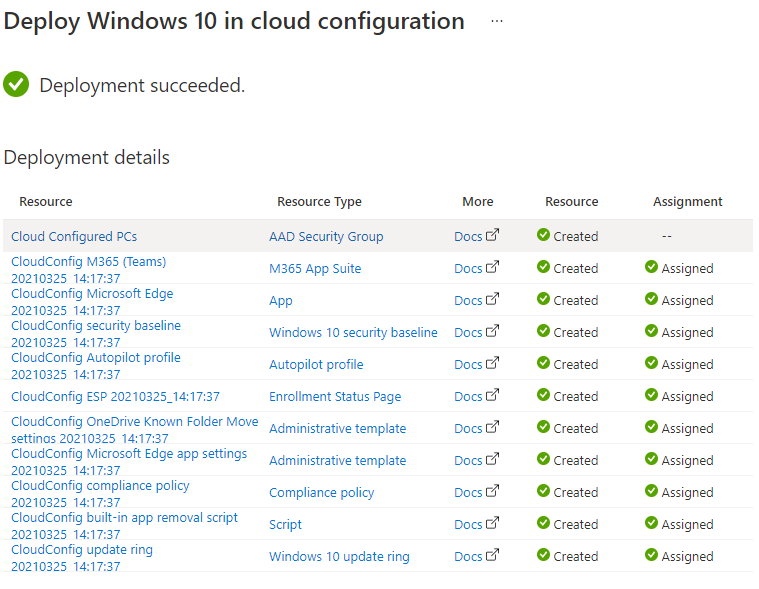Open CloudConfig OneDrive Known Folder Move settings
759x589 pixels.
point(135,429)
